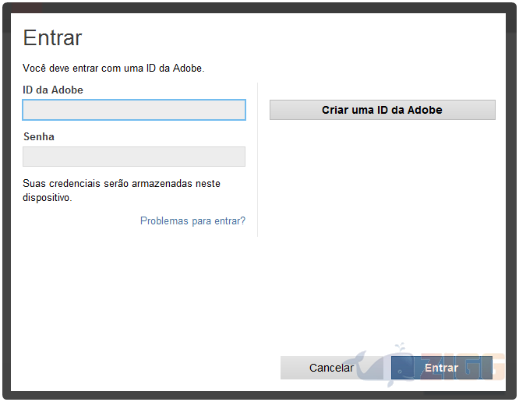Click the ID da Adobe field label
This screenshot has width=519, height=402.
[x=53, y=90]
